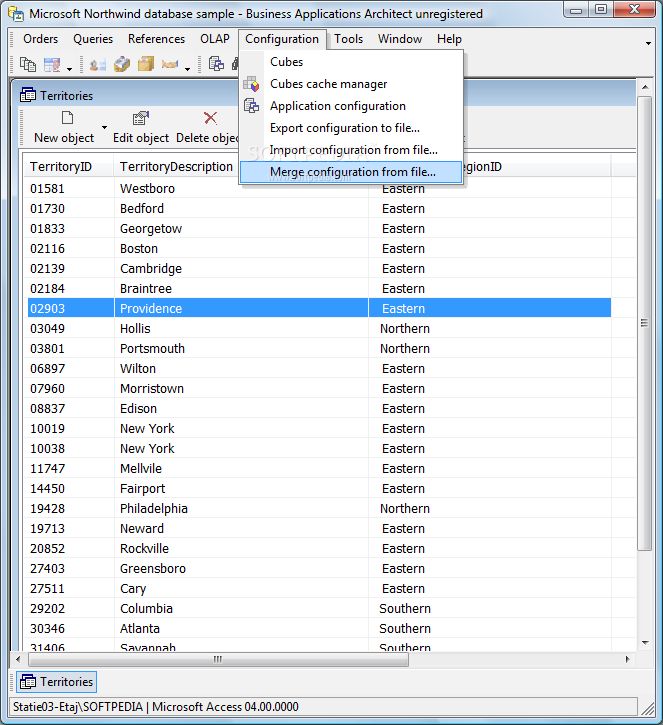Screen dimensions: 663x725
Task: Choose Cubes cache manager menu entry
Action: tap(351, 84)
